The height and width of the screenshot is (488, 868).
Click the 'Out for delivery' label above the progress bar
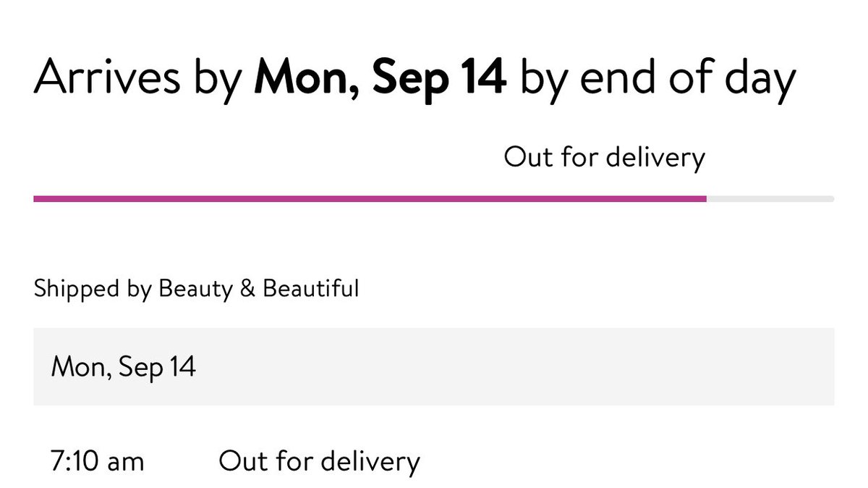(x=604, y=157)
